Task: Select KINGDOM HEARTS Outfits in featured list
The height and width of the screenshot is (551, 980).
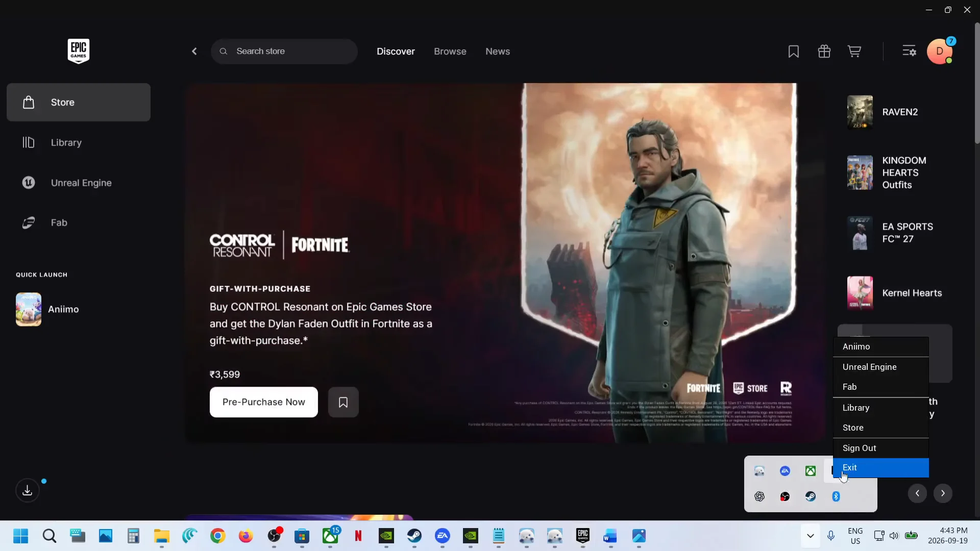Action: pyautogui.click(x=895, y=172)
